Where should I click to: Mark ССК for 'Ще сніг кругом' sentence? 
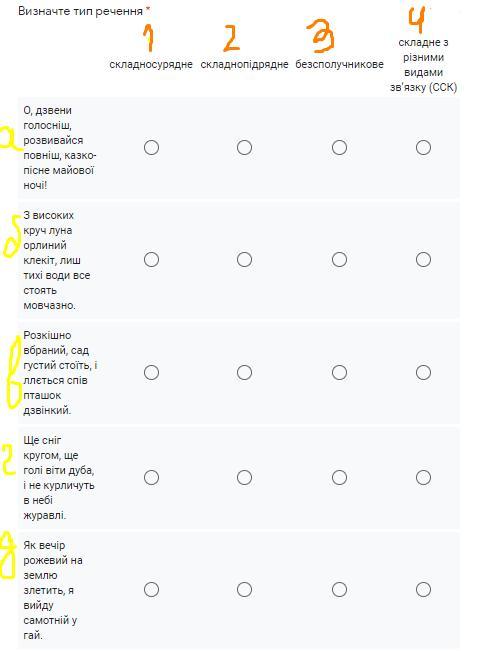click(423, 477)
